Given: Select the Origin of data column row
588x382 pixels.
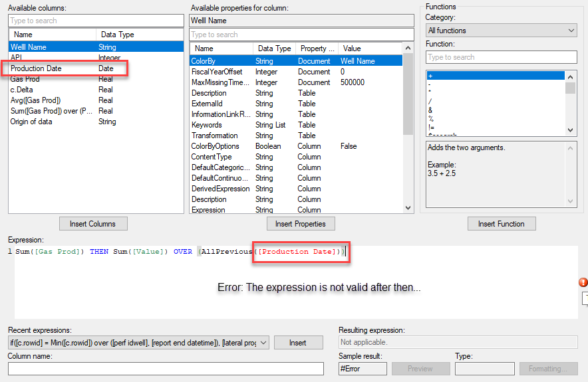Looking at the screenshot, I should (x=96, y=122).
